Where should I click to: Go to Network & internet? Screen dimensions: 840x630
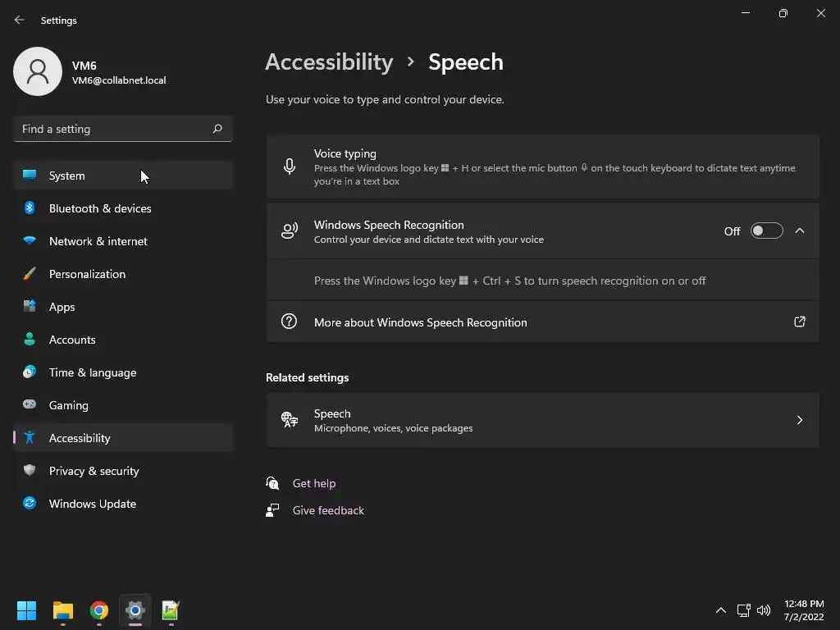(123, 241)
